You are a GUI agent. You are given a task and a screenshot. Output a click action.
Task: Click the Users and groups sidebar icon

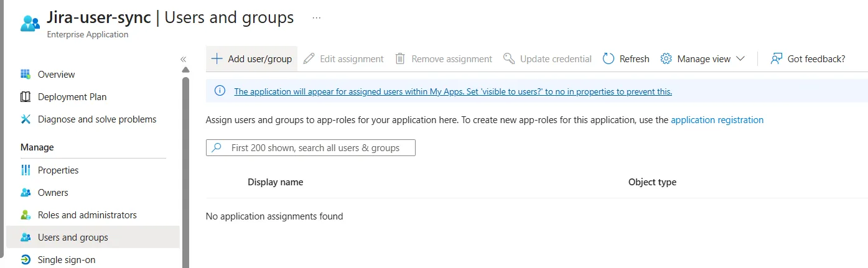click(x=26, y=238)
